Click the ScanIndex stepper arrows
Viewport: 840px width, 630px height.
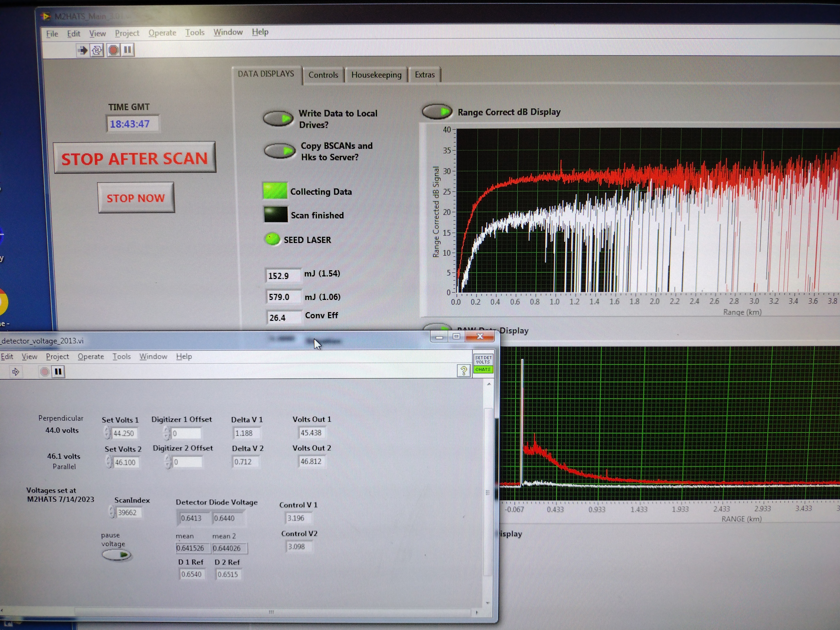point(112,512)
